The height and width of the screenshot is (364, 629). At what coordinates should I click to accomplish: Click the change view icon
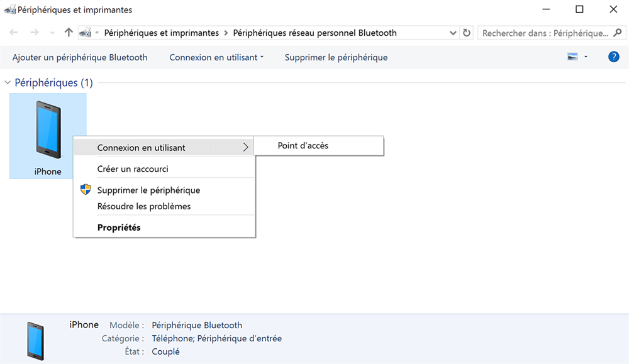pos(572,57)
